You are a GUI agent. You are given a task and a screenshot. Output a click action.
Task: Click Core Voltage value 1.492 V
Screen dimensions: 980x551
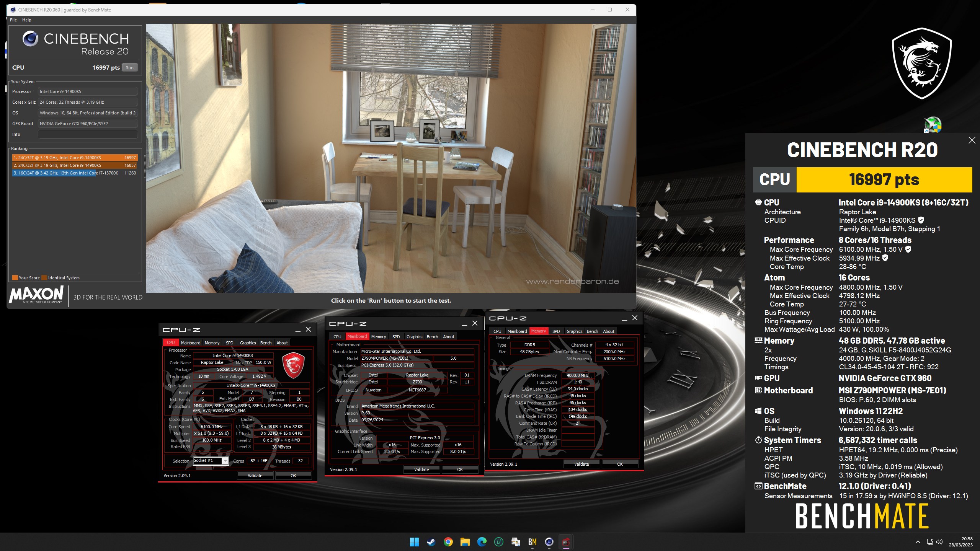[259, 376]
